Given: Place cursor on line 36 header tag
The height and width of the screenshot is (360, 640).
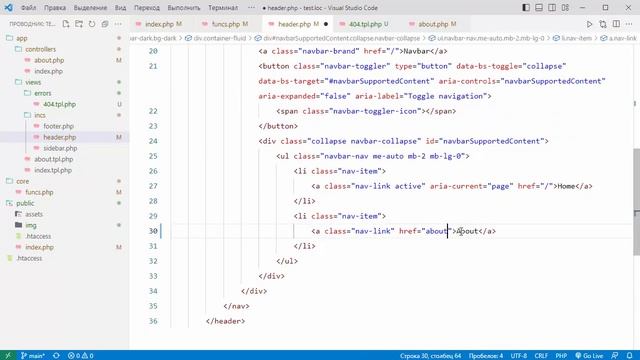Looking at the screenshot, I should 225,321.
